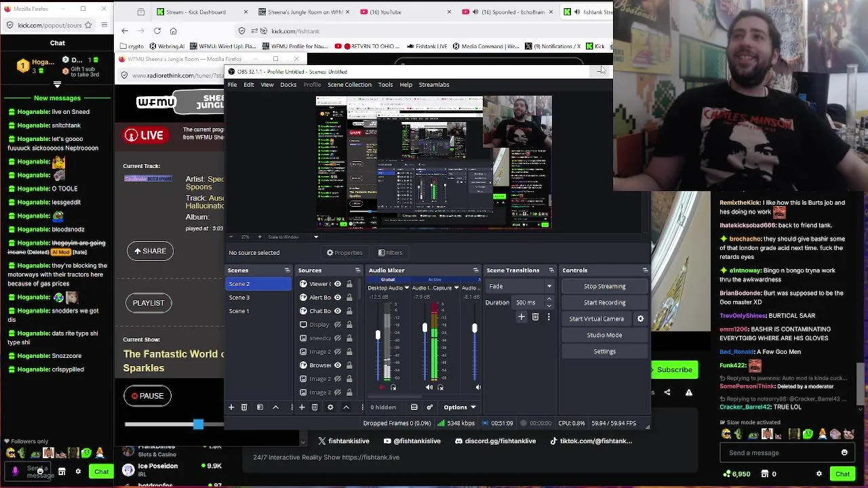Open preview Scale to Window dropdown
This screenshot has width=868, height=488.
[x=315, y=237]
